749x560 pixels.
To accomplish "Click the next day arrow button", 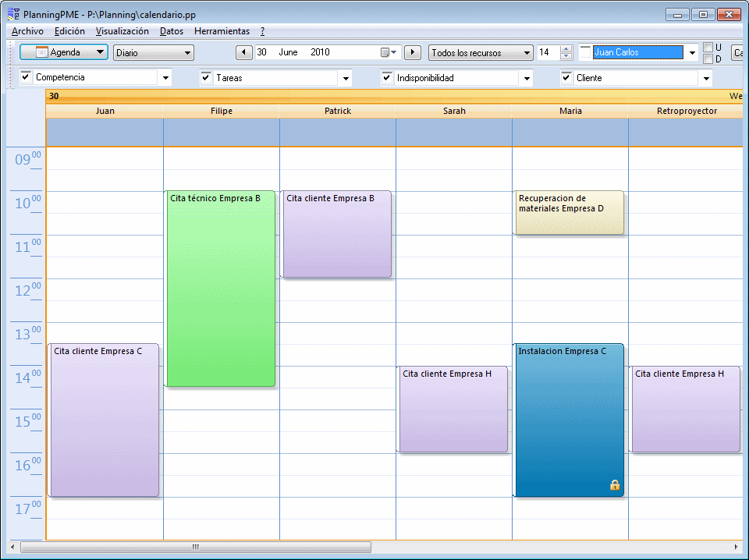I will [x=412, y=51].
